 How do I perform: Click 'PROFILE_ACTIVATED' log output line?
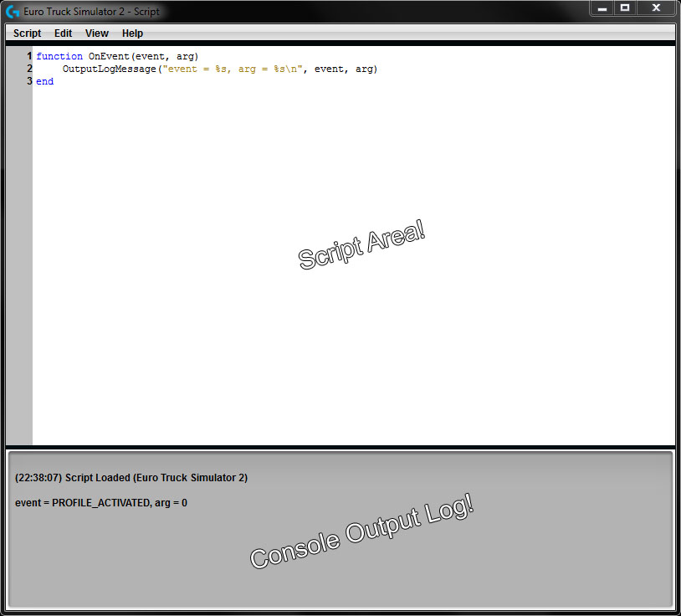pyautogui.click(x=100, y=503)
